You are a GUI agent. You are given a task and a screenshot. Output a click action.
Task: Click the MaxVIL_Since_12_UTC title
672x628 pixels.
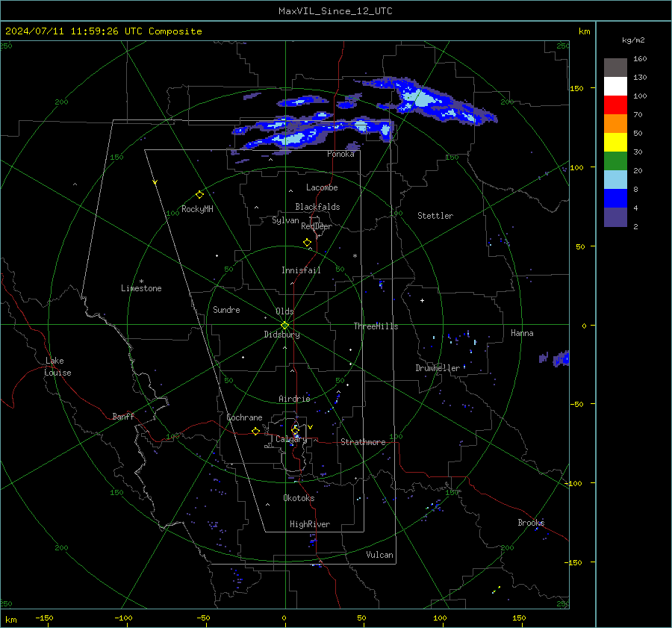coord(335,11)
